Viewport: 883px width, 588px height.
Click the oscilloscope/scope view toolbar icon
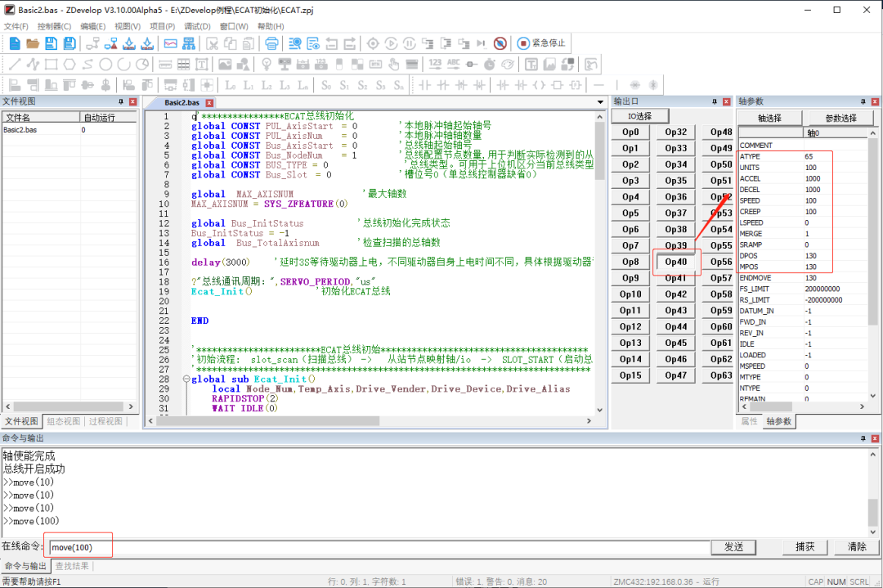169,43
